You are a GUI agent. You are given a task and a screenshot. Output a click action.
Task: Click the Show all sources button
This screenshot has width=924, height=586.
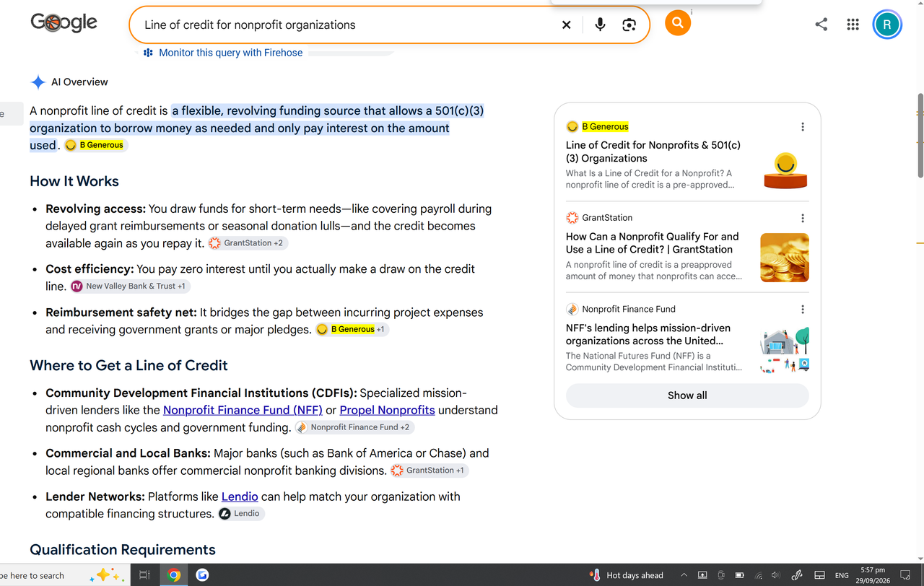(687, 395)
